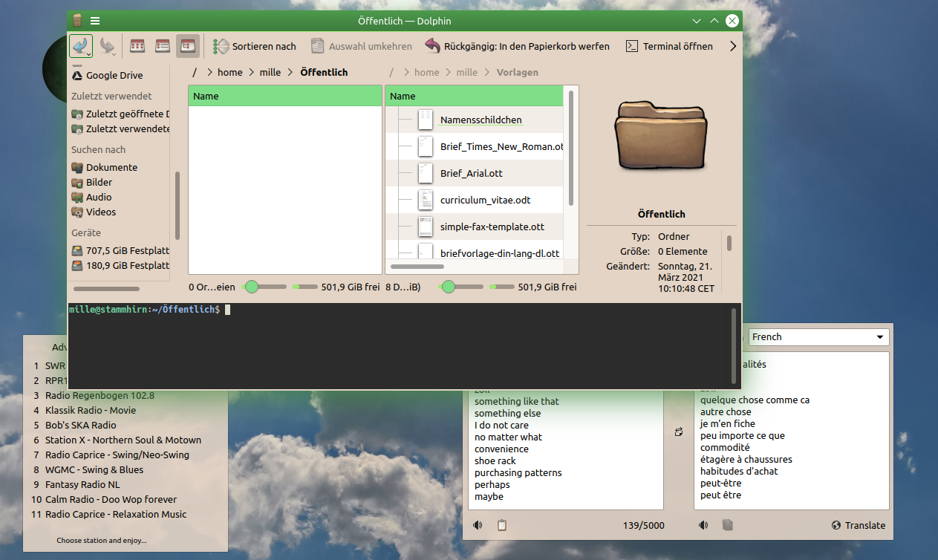
Task: Play Station X - Northern Soul & Motown
Action: coord(125,440)
